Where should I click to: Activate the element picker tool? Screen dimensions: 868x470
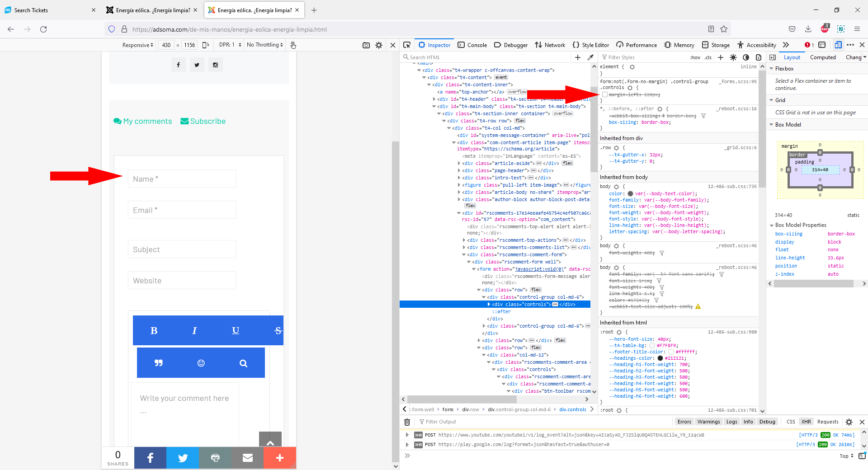pyautogui.click(x=407, y=45)
